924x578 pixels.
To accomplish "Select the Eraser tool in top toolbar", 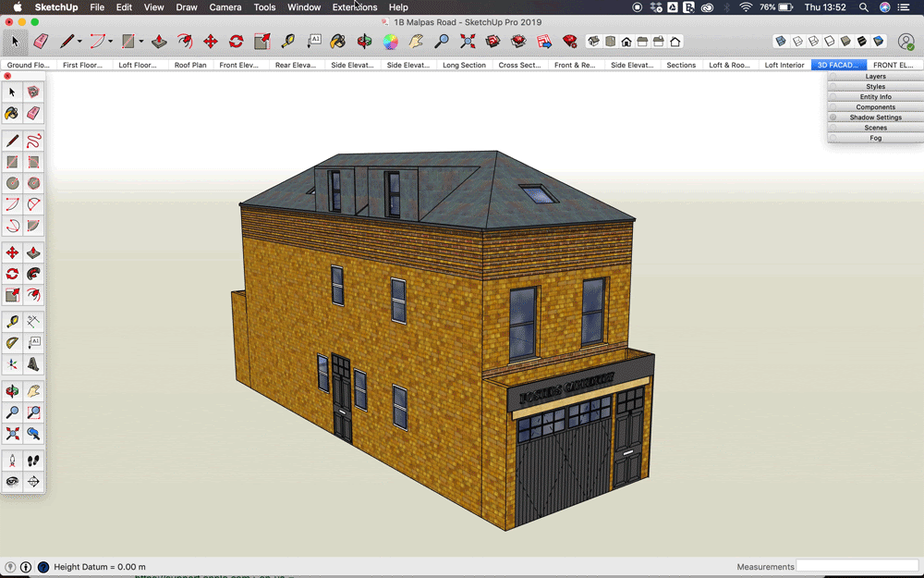I will (40, 42).
